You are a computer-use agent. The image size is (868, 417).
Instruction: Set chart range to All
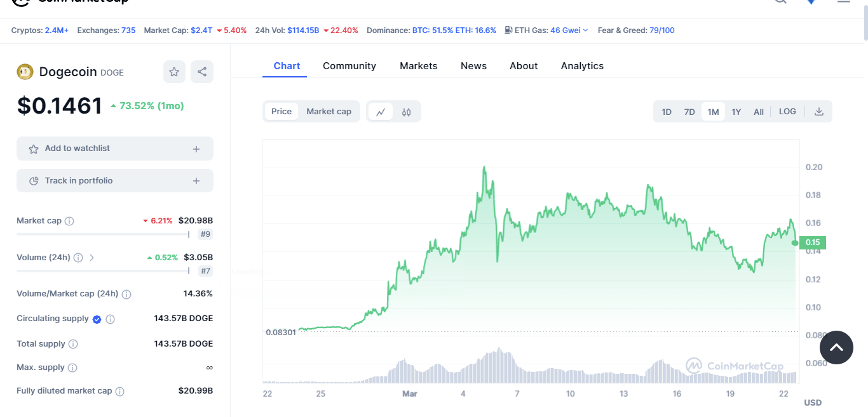[759, 112]
